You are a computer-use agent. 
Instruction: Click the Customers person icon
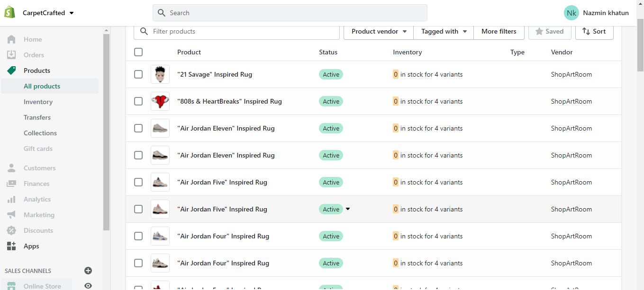(11, 168)
